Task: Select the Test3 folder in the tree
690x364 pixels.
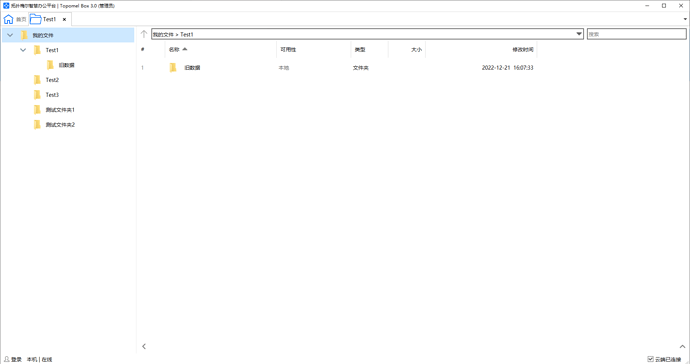Action: click(x=52, y=95)
